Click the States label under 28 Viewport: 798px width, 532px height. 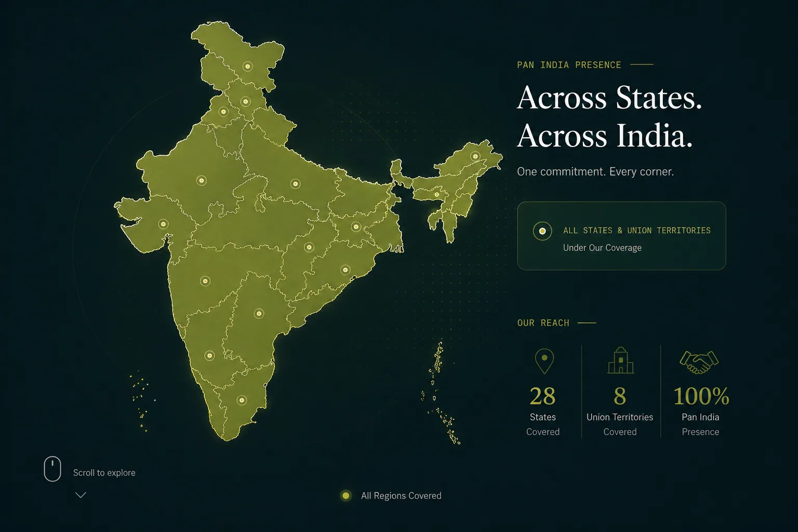pos(543,417)
